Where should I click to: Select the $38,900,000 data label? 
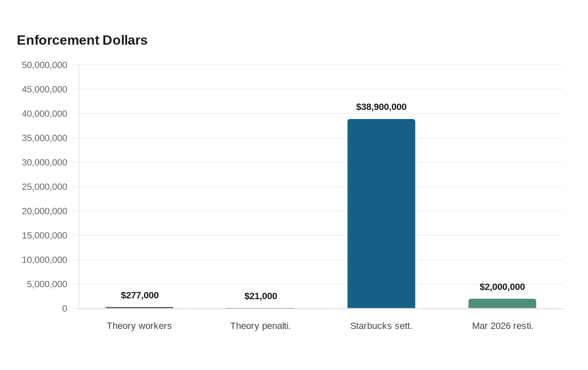pyautogui.click(x=381, y=107)
